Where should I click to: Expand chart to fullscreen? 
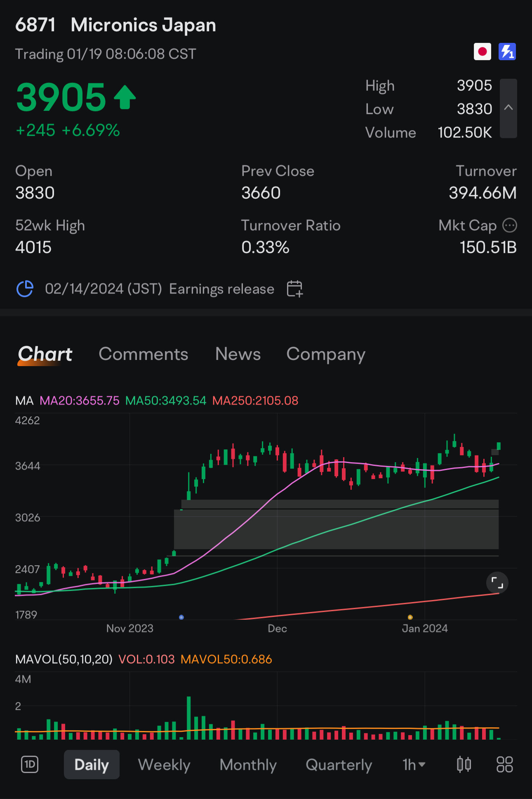tap(497, 583)
